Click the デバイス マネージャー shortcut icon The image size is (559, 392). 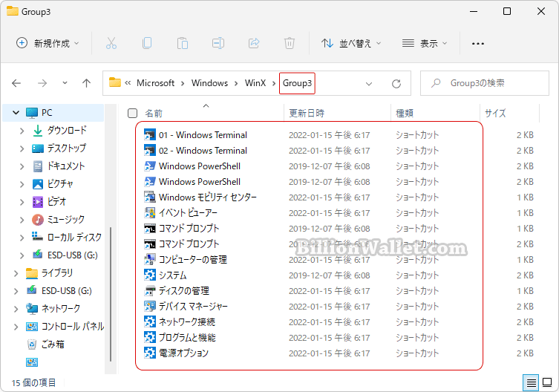click(150, 307)
